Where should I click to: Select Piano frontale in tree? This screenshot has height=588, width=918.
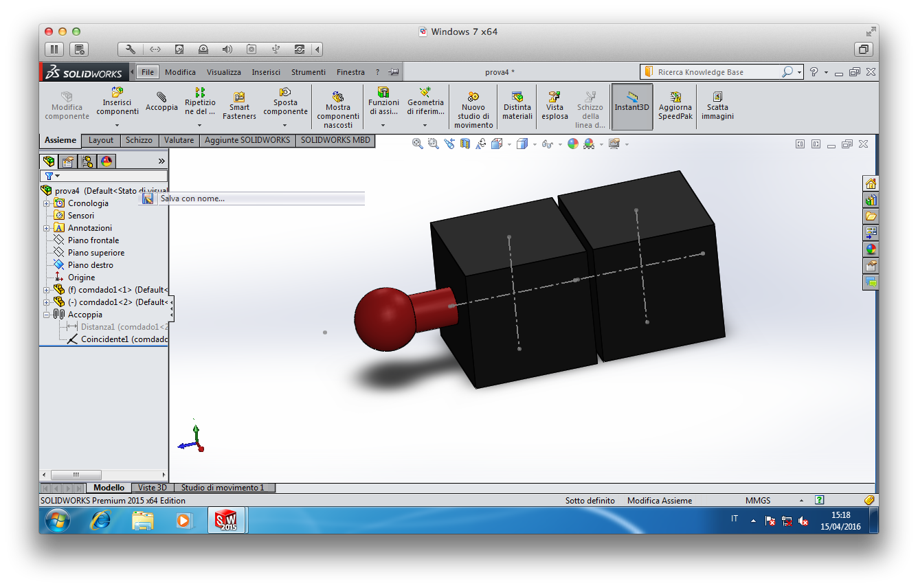tap(93, 240)
